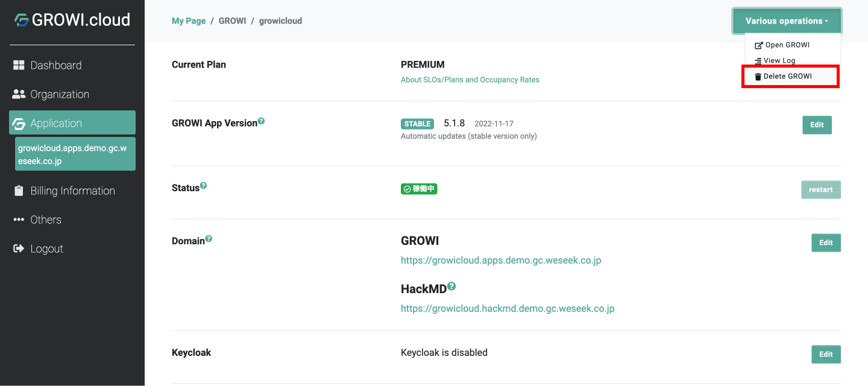Click the 5.1.8 version number
868x386 pixels.
[x=454, y=123]
